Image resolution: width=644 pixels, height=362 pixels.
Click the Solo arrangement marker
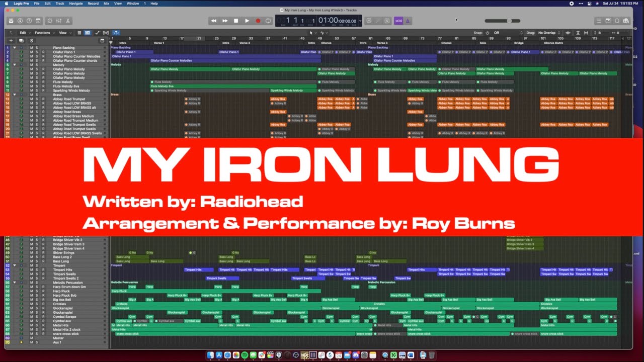tap(483, 43)
